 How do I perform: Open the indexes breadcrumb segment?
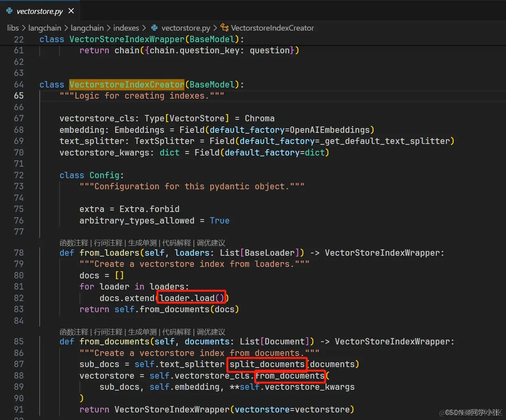126,28
